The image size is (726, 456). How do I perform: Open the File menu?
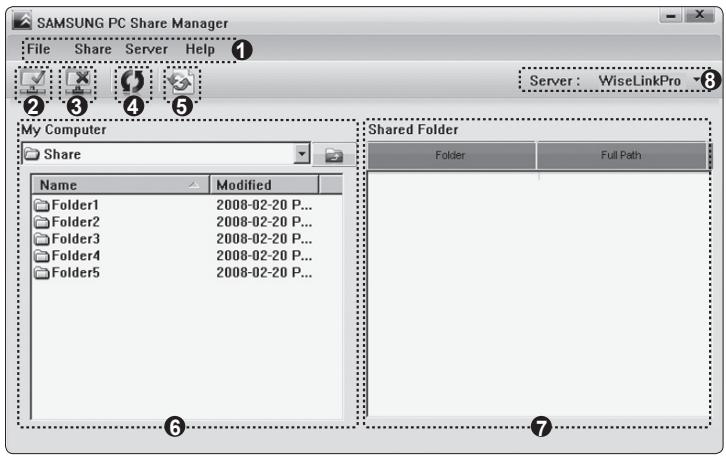pos(38,49)
